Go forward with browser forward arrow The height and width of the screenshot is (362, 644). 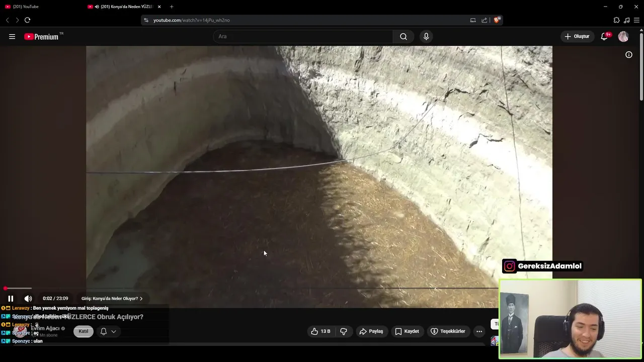17,20
